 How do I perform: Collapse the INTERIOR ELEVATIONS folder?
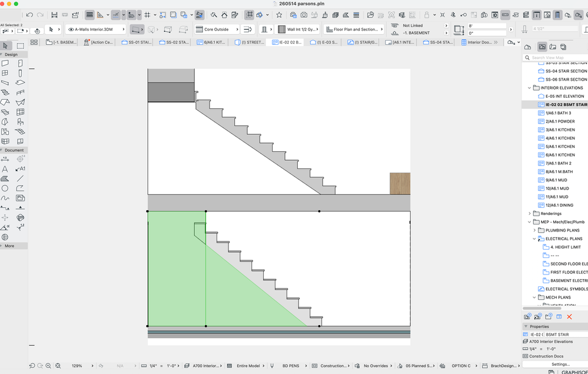[530, 88]
